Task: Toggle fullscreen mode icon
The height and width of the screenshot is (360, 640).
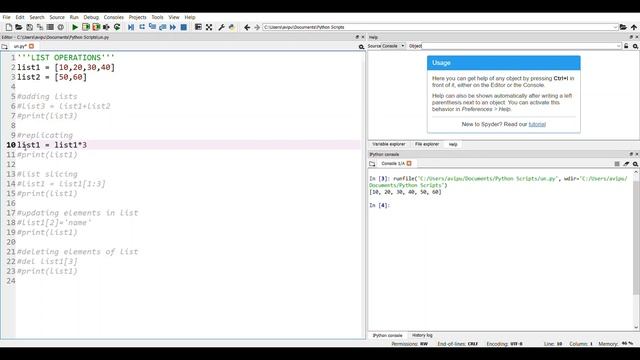Action: (209, 27)
